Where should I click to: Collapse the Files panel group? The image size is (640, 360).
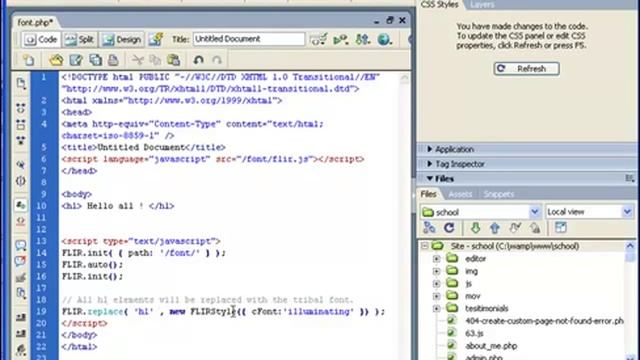(429, 178)
